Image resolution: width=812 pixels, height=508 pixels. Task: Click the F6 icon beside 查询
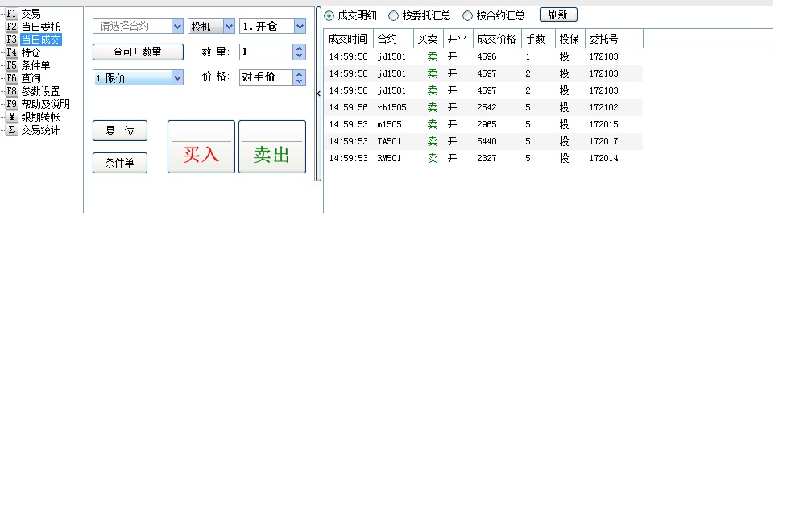pyautogui.click(x=11, y=78)
